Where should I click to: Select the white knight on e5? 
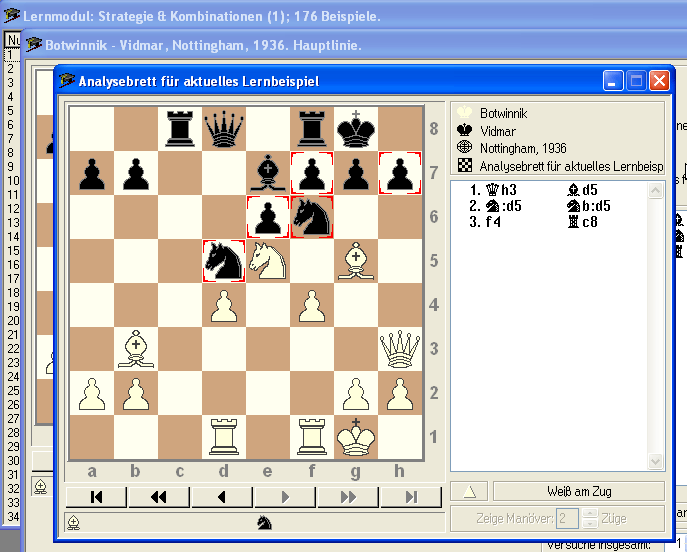268,261
